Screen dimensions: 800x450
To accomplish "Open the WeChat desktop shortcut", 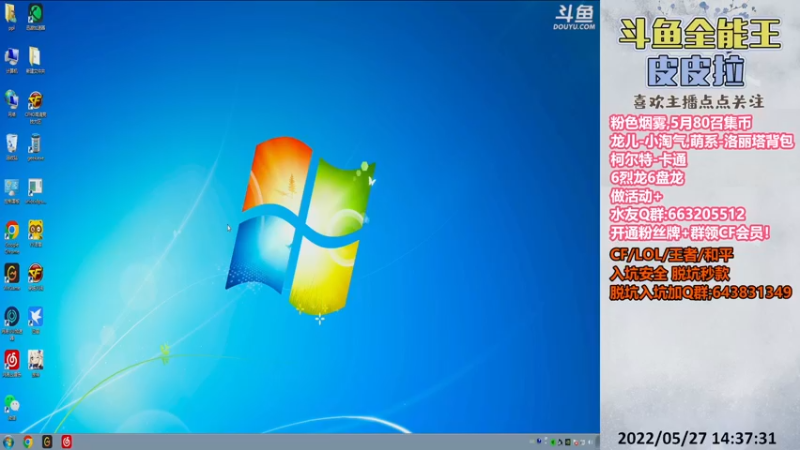I will point(12,408).
